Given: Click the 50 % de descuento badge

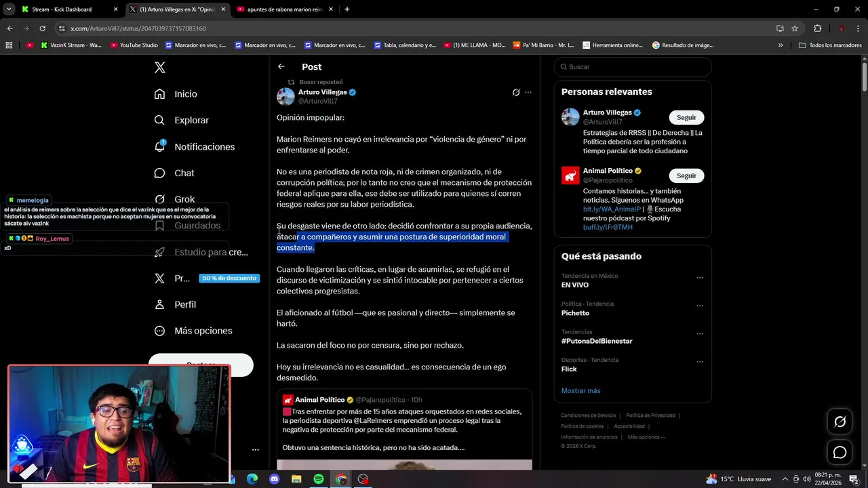Looking at the screenshot, I should pyautogui.click(x=229, y=278).
